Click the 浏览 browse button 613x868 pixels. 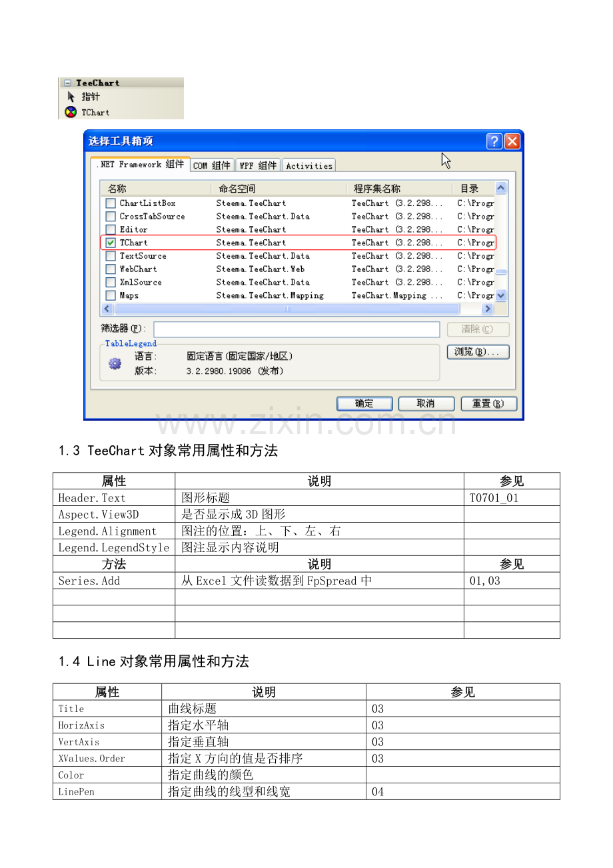(478, 352)
